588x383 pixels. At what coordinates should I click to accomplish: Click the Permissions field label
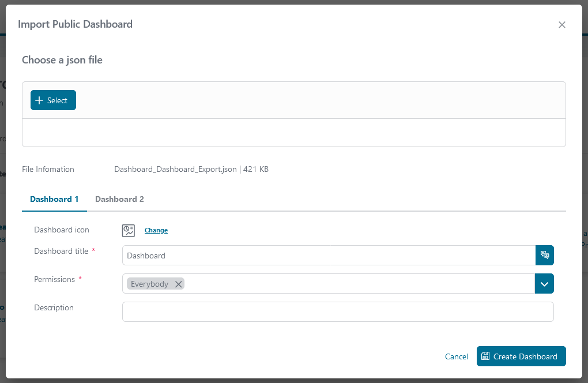55,280
